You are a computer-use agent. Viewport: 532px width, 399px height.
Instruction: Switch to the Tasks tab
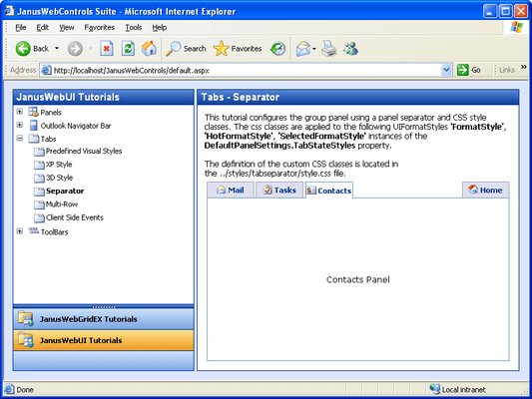[279, 190]
